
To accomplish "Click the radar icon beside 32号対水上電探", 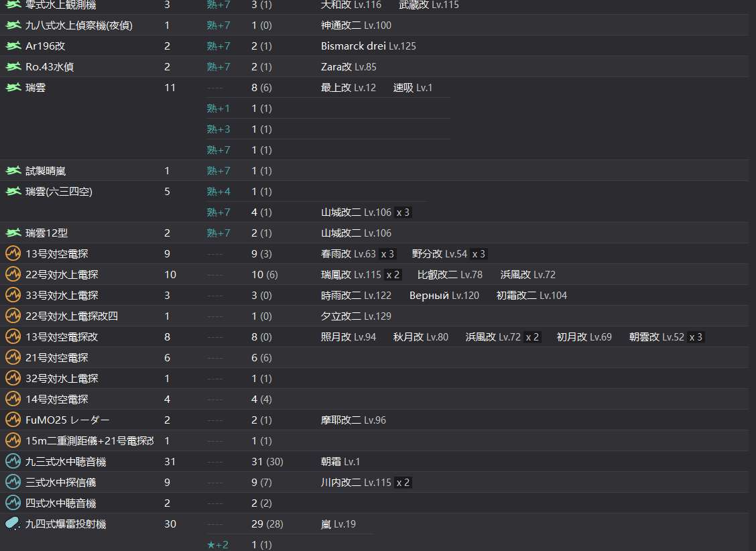I will coord(13,378).
